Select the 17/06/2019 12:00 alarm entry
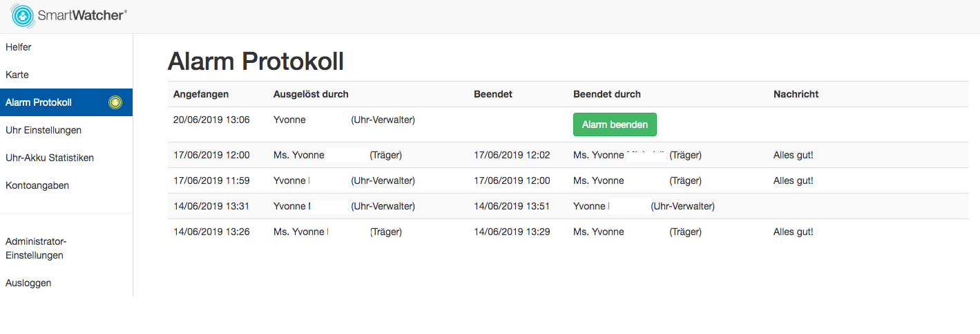The height and width of the screenshot is (334, 980). pos(568,155)
